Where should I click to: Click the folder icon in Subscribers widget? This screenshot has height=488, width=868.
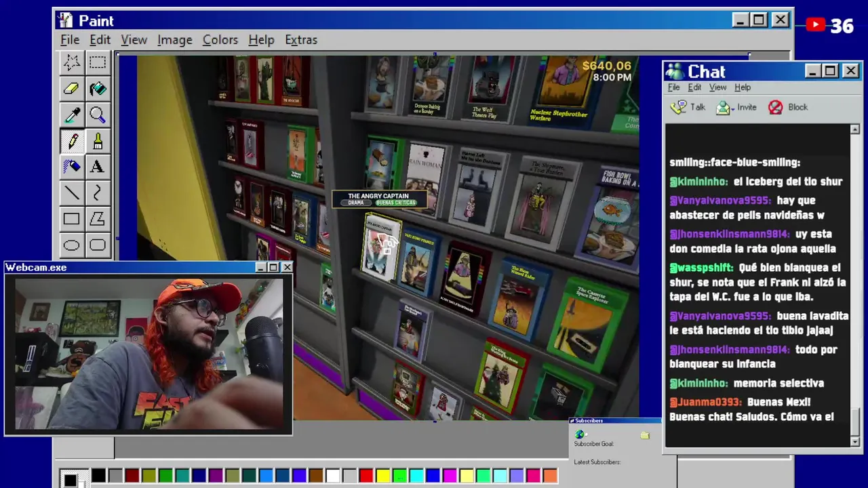pos(644,435)
